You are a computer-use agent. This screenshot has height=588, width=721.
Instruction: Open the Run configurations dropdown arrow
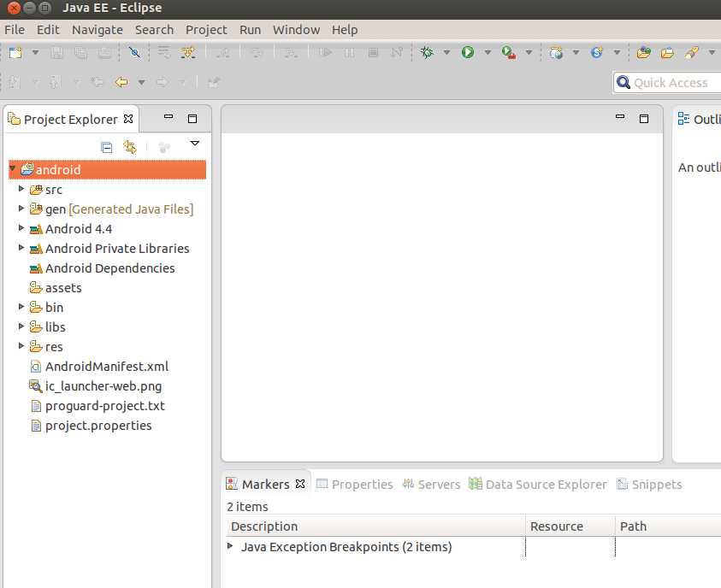[x=488, y=52]
